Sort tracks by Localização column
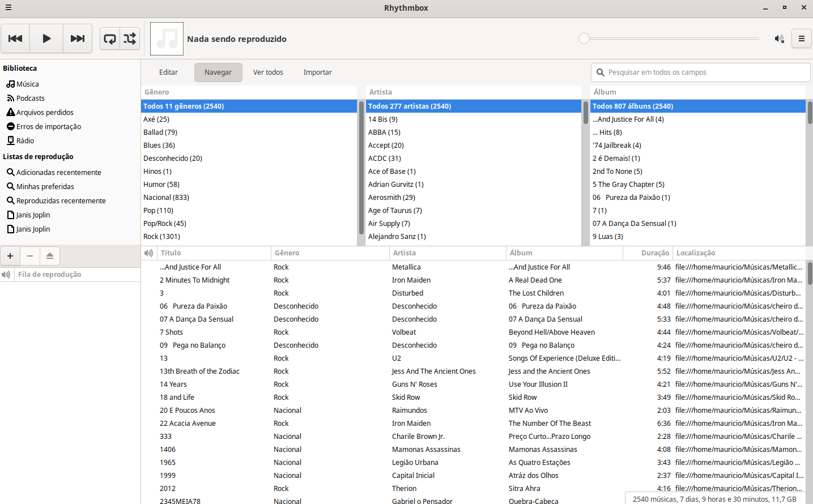The image size is (813, 504). point(739,253)
